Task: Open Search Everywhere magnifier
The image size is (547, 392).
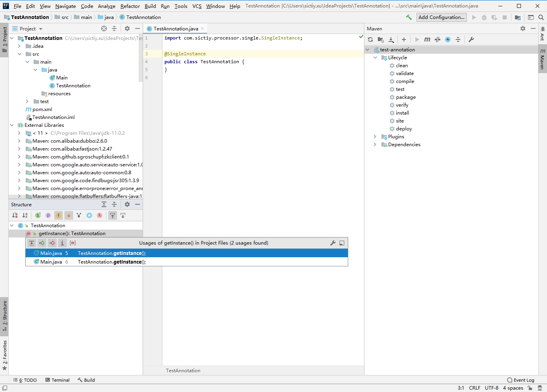Action: (541, 17)
